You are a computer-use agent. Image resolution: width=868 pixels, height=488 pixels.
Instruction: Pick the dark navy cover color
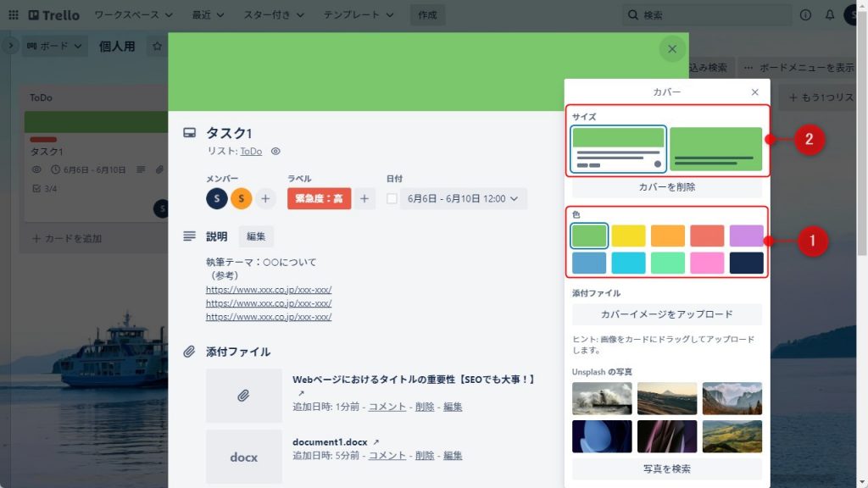tap(746, 263)
